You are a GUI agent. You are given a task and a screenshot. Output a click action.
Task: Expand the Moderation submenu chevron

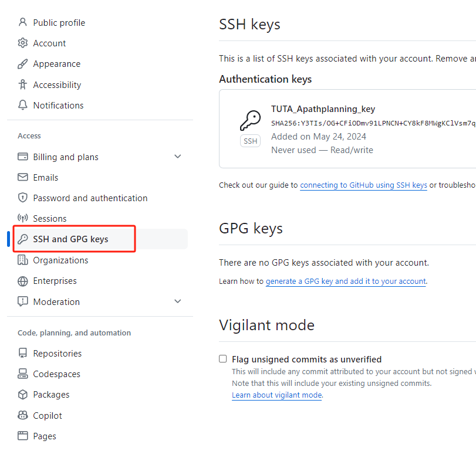tap(178, 301)
